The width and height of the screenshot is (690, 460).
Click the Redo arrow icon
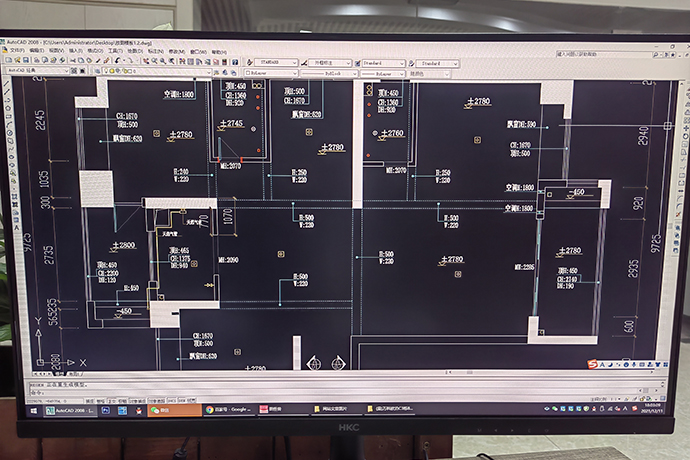click(130, 60)
